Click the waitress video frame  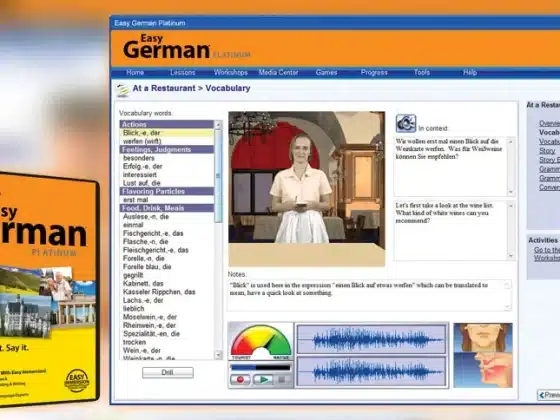coord(307,189)
